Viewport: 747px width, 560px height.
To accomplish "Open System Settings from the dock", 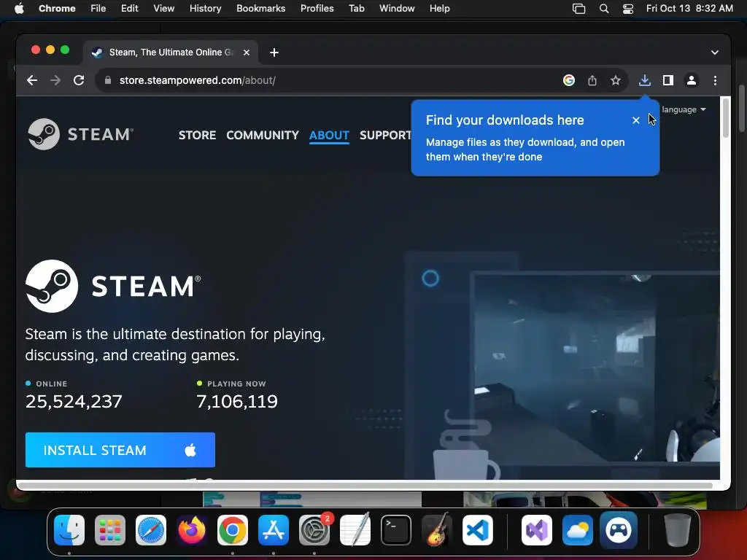I will point(314,530).
